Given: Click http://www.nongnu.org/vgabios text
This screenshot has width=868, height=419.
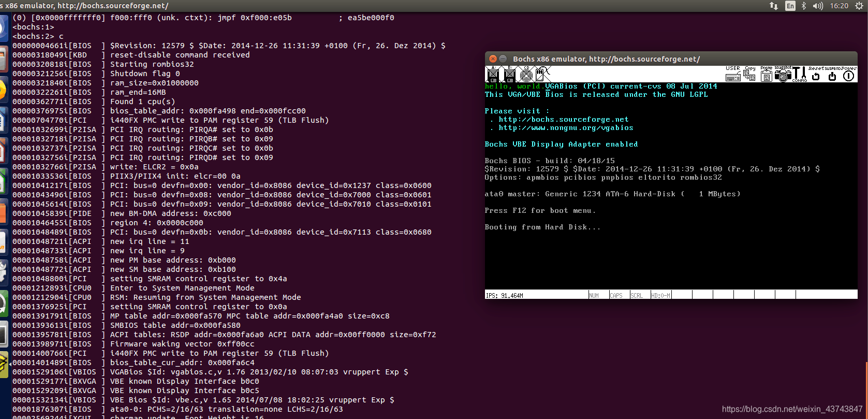Looking at the screenshot, I should click(566, 127).
